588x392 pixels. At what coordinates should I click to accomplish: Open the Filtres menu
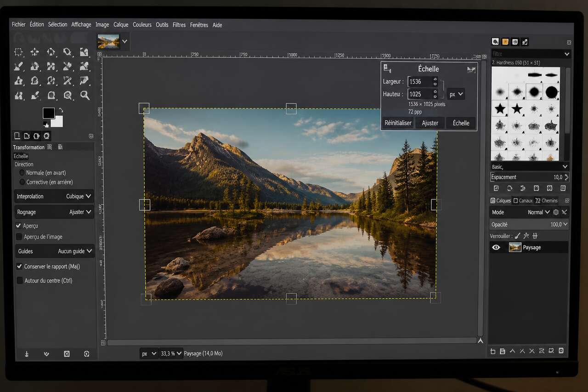179,25
